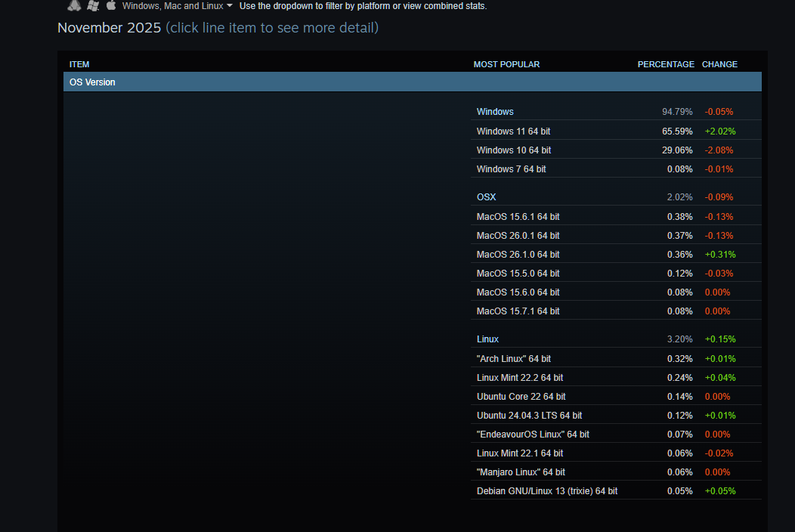The height and width of the screenshot is (532, 795).
Task: Select the MacOS 15.6.1 64 bit row
Action: pyautogui.click(x=615, y=217)
